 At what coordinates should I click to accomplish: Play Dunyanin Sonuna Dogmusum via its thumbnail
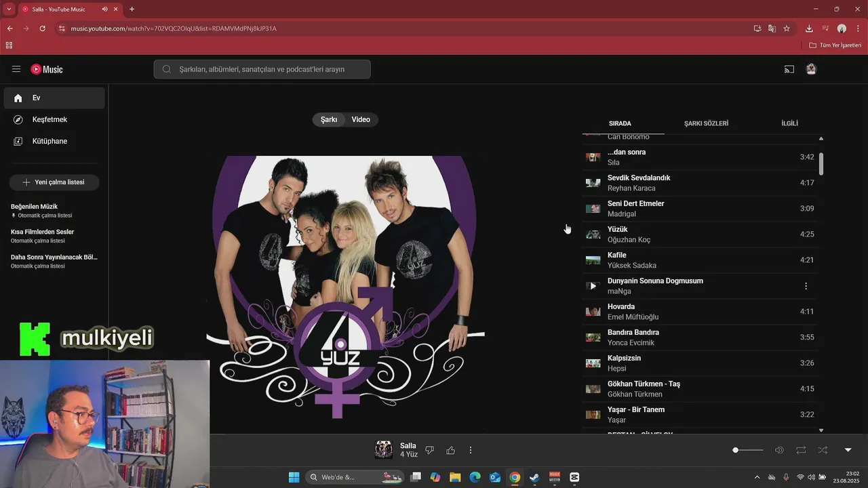[x=593, y=286]
